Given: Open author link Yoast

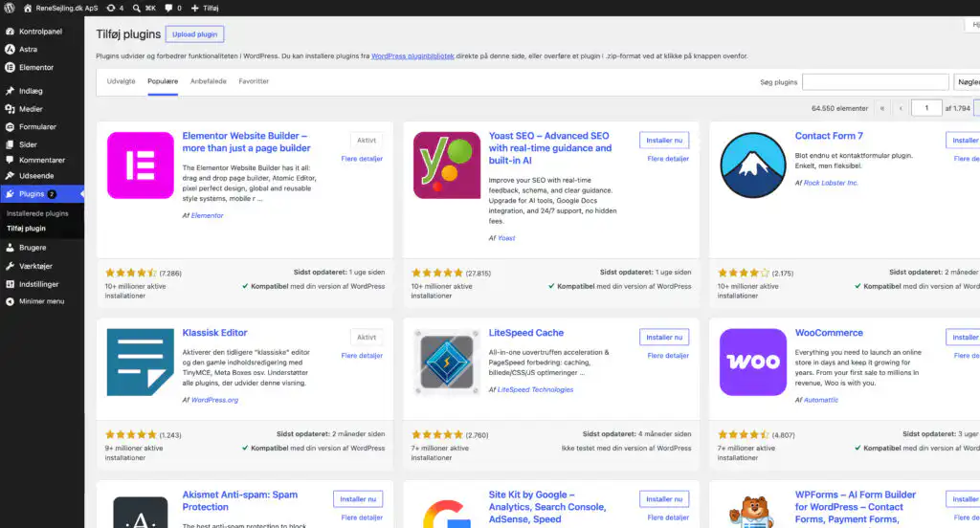Looking at the screenshot, I should coord(506,238).
